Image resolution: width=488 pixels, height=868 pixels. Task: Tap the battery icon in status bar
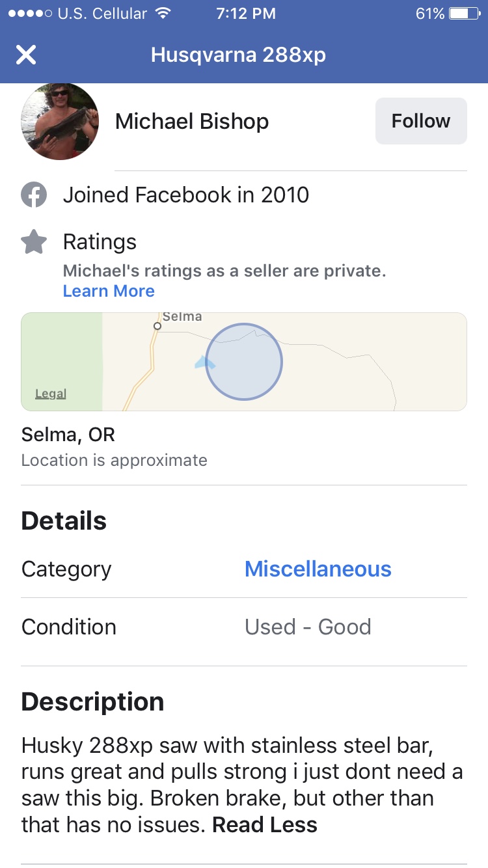pyautogui.click(x=465, y=14)
